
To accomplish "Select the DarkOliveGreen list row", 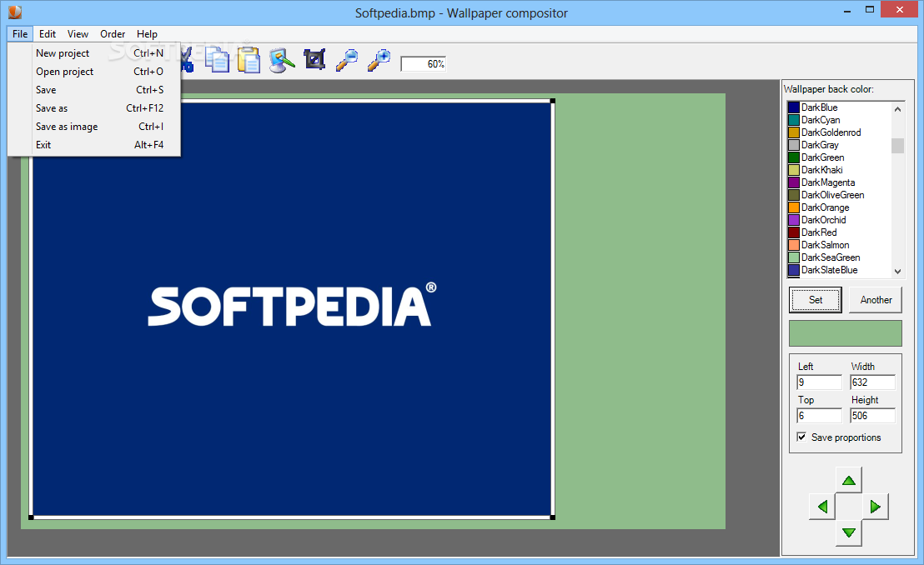I will [839, 194].
